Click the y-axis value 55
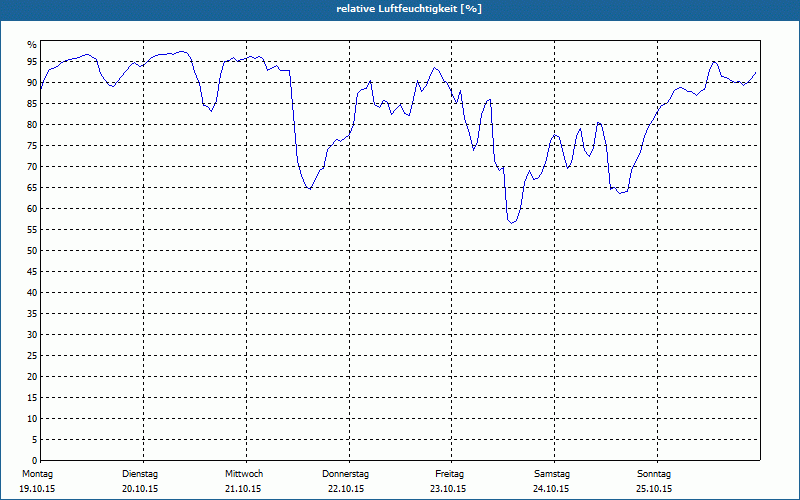 [32, 230]
